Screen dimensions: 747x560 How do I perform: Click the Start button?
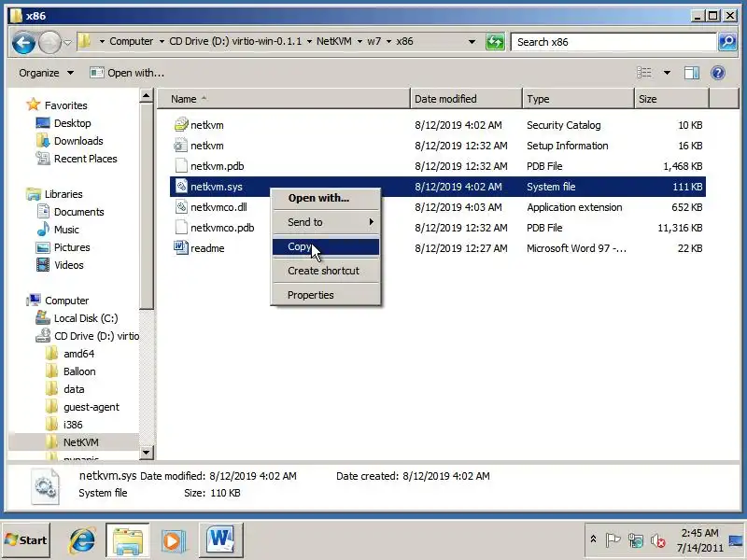click(x=26, y=539)
